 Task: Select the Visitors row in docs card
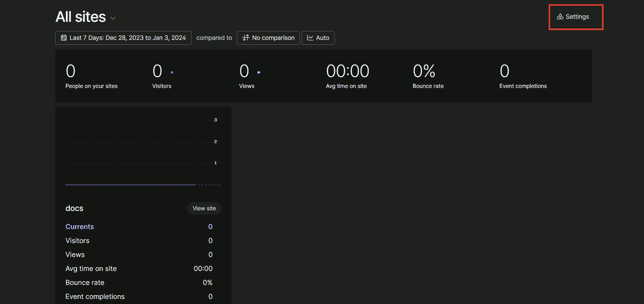point(77,241)
